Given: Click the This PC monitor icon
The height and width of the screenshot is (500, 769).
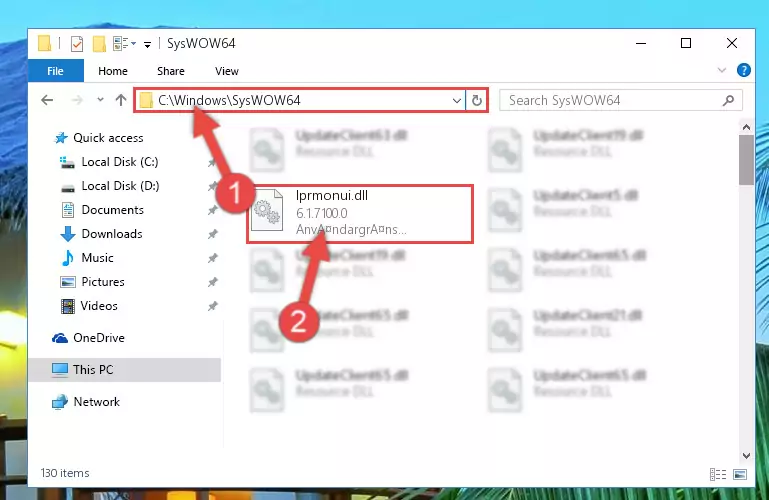Looking at the screenshot, I should [x=60, y=370].
